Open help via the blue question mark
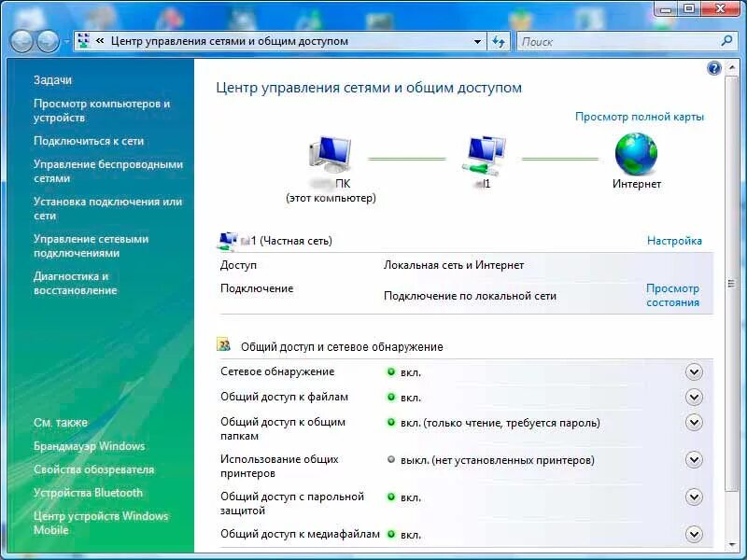The height and width of the screenshot is (560, 747). coord(714,68)
